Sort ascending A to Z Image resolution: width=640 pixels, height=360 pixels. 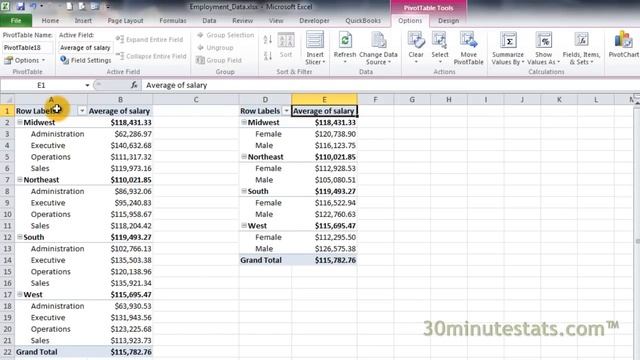click(x=268, y=40)
